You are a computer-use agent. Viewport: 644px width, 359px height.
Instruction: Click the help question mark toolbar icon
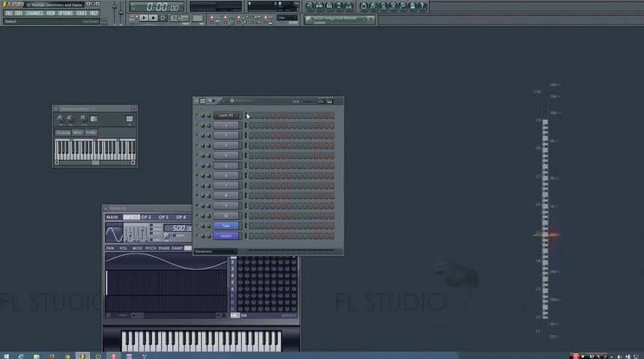pyautogui.click(x=422, y=6)
